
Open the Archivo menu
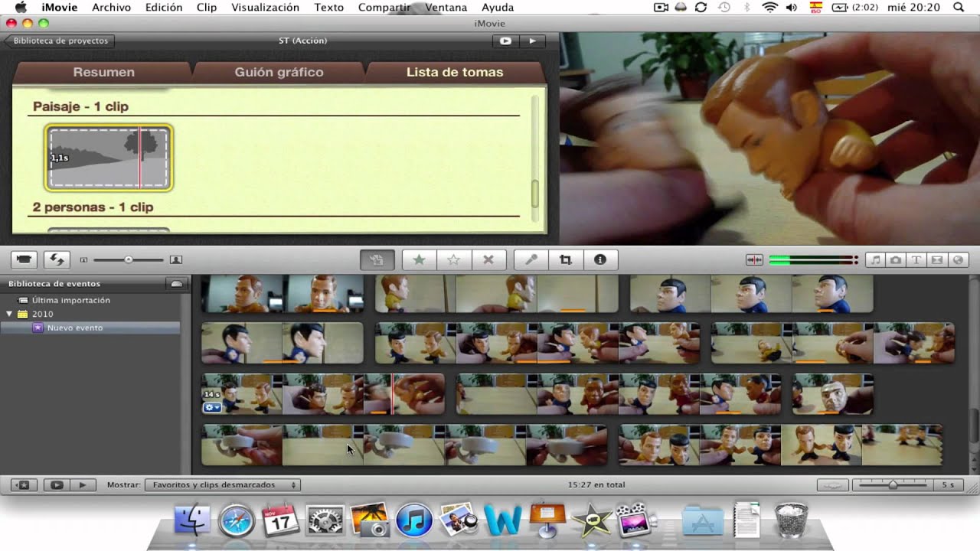pos(111,8)
